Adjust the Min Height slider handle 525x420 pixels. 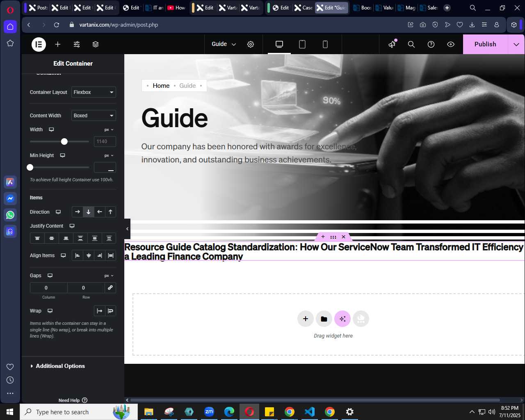tap(30, 167)
